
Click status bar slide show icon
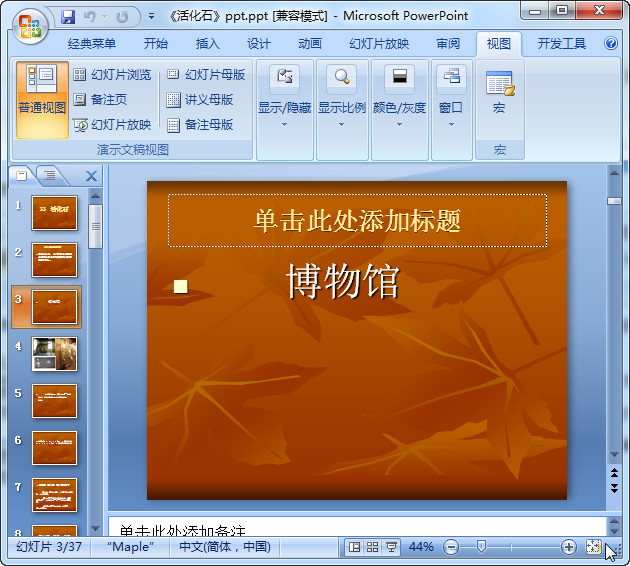391,547
